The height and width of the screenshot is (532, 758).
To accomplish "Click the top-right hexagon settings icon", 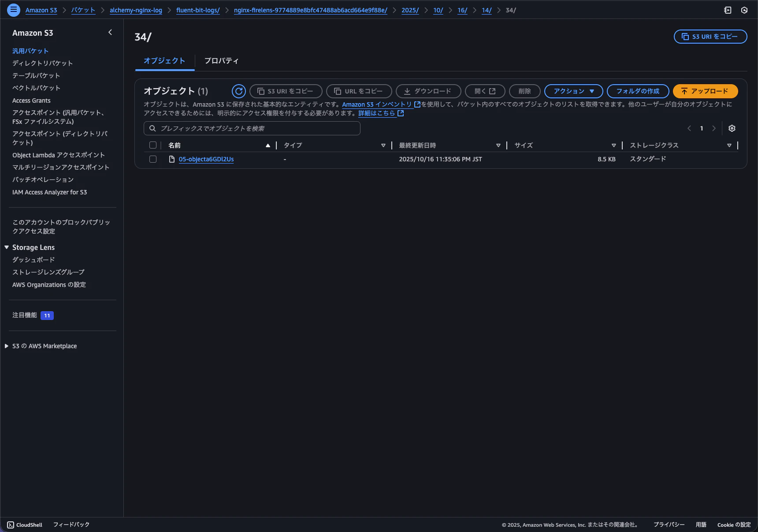I will click(x=744, y=10).
